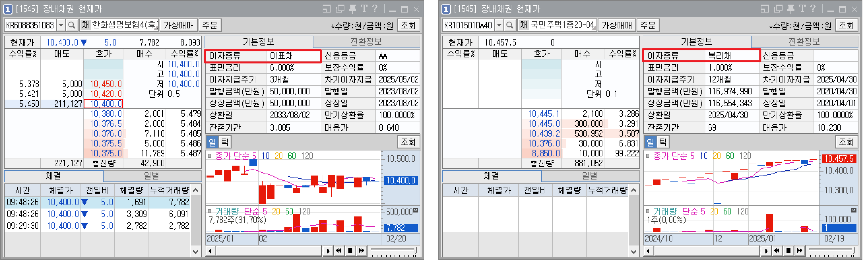
Task: Switch to the 체결 tab in the right window
Action: tap(492, 176)
